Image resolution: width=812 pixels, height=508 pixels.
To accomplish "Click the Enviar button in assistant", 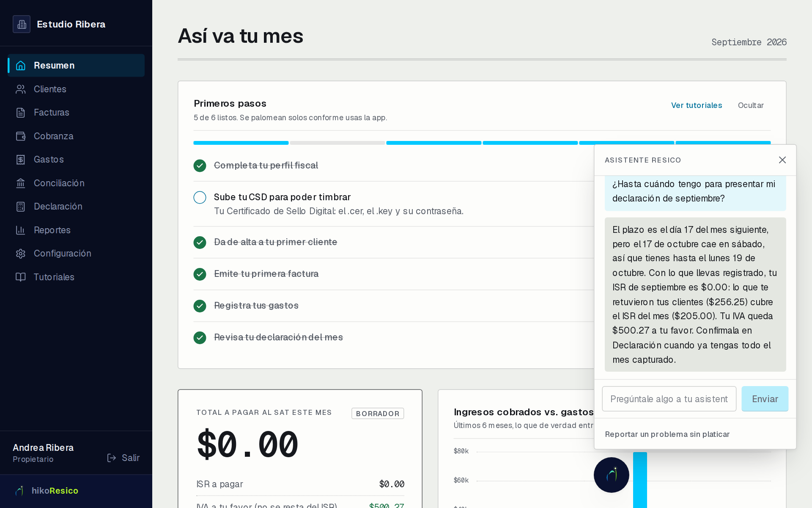I will tap(765, 399).
